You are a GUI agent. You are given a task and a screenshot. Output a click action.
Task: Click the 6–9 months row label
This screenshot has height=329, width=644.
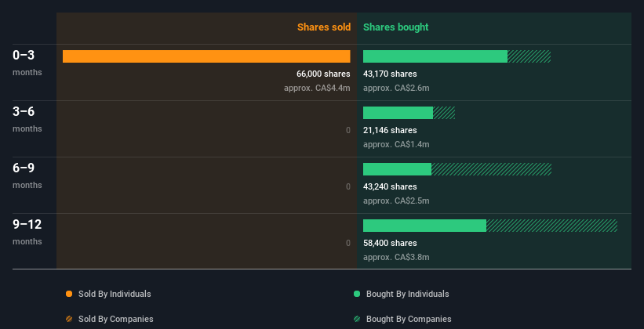[x=27, y=175]
